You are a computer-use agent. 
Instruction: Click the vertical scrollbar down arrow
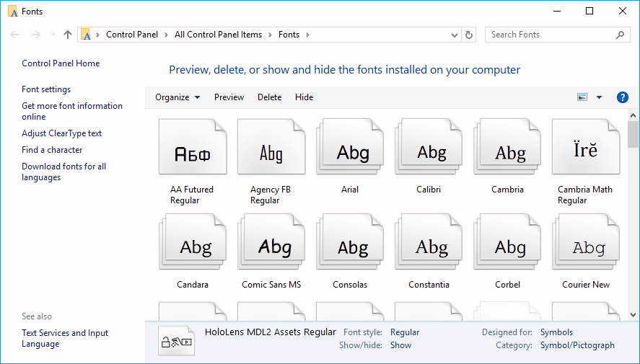pos(633,314)
